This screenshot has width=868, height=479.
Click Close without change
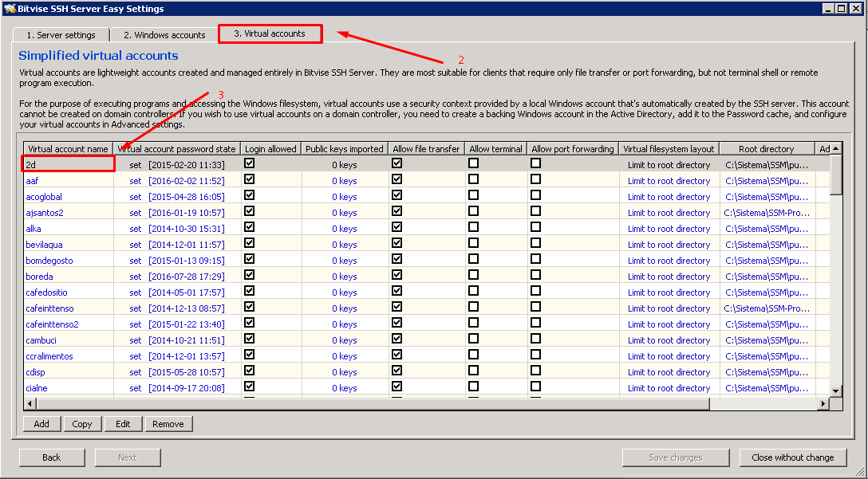(x=793, y=457)
